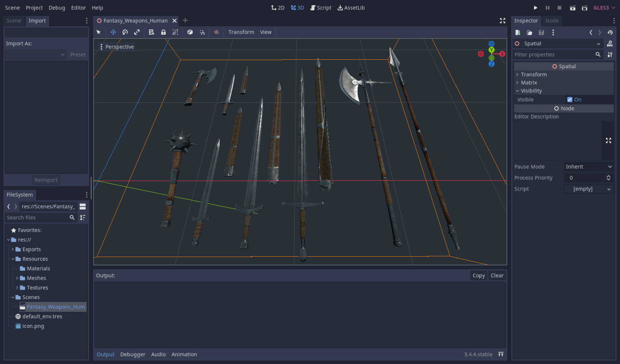
Task: Save the current resource in the Inspector
Action: (541, 32)
